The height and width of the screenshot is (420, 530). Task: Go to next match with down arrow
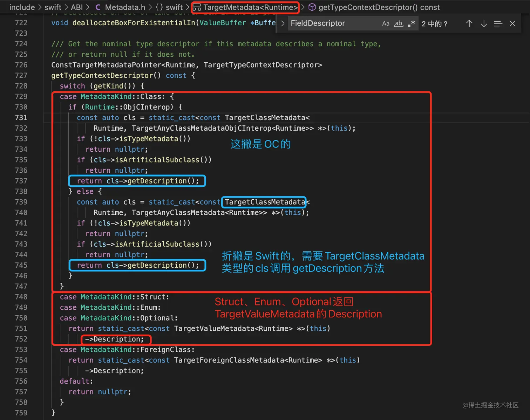484,23
